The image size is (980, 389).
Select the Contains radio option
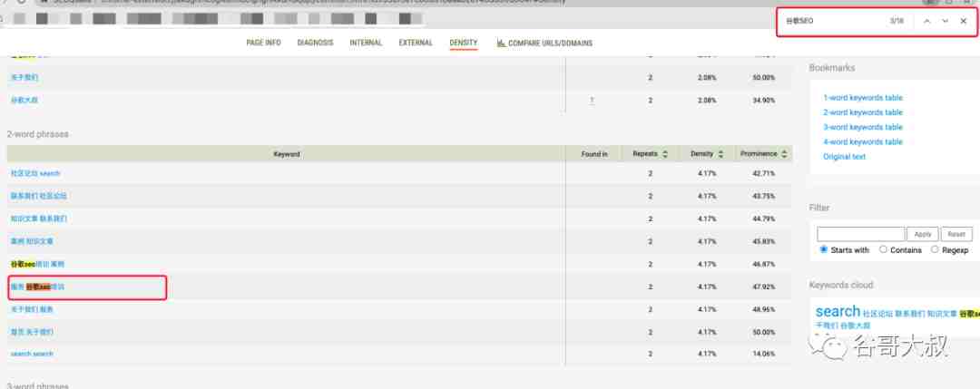tap(883, 249)
